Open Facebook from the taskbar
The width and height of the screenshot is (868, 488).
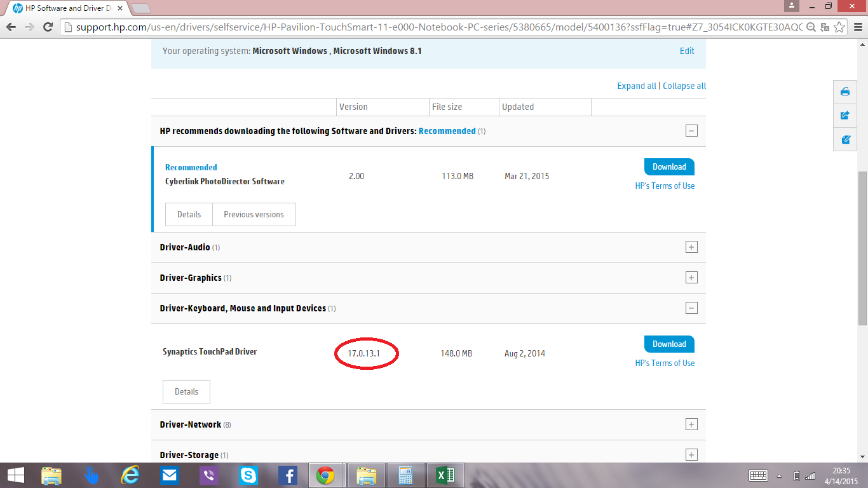pos(287,475)
